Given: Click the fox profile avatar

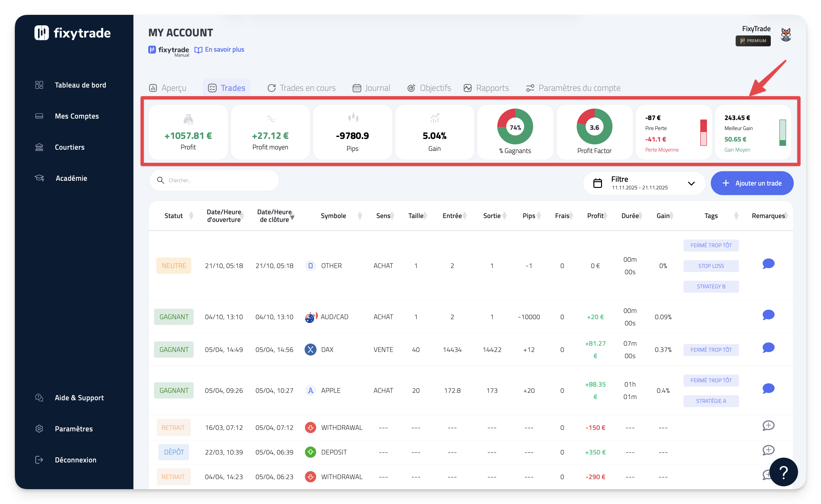Looking at the screenshot, I should point(786,34).
